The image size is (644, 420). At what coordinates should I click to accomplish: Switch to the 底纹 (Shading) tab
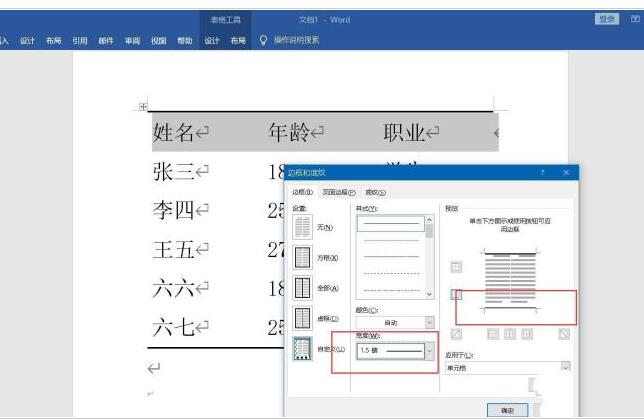[375, 191]
